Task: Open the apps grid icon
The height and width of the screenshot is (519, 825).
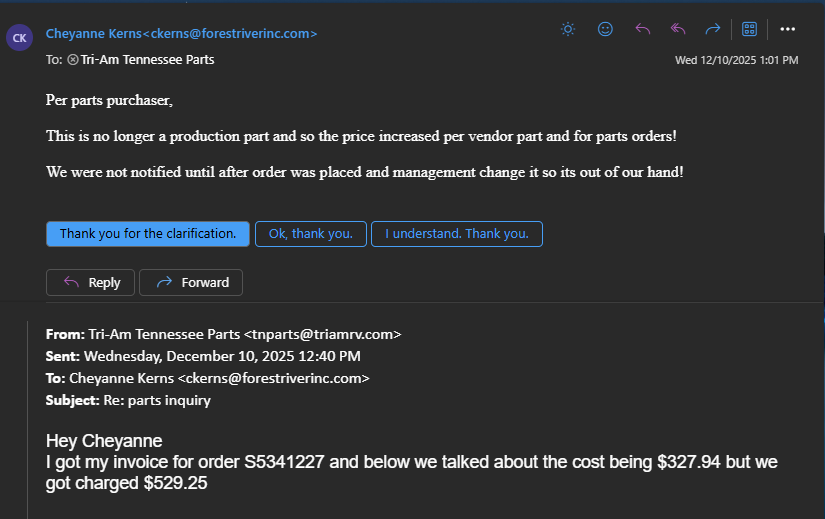Action: (x=749, y=29)
